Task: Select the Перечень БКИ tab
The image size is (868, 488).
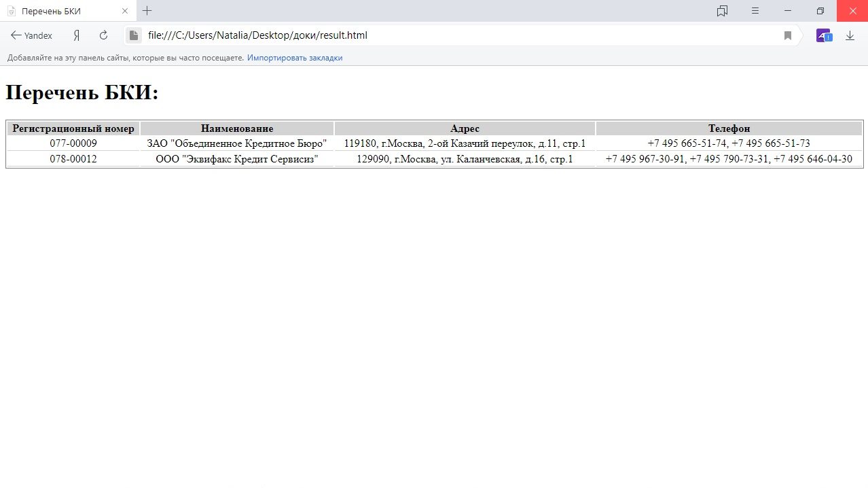Action: pyautogui.click(x=61, y=11)
